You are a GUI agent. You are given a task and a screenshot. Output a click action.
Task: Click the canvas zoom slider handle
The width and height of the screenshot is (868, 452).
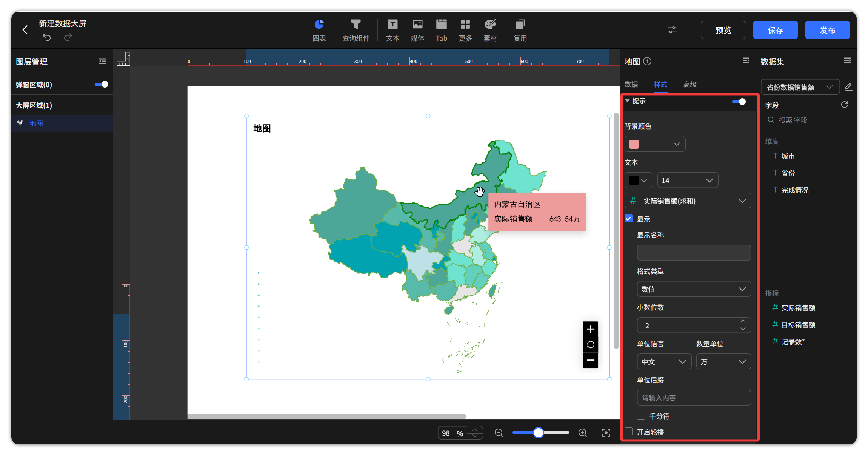pos(538,433)
